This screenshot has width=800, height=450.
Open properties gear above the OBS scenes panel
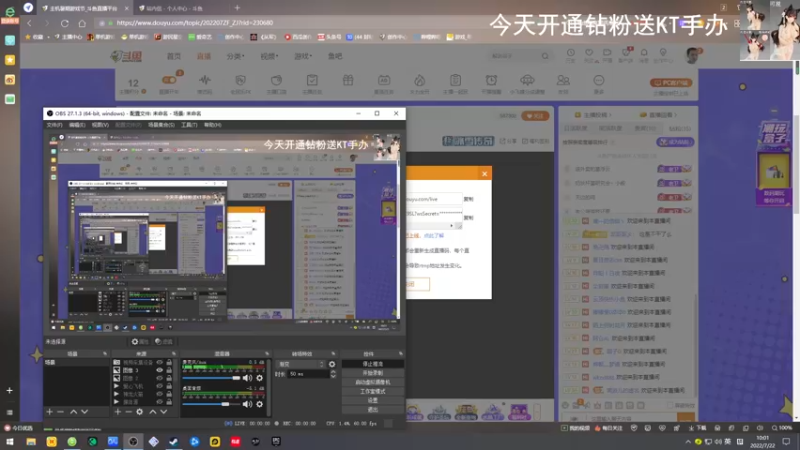click(x=140, y=341)
